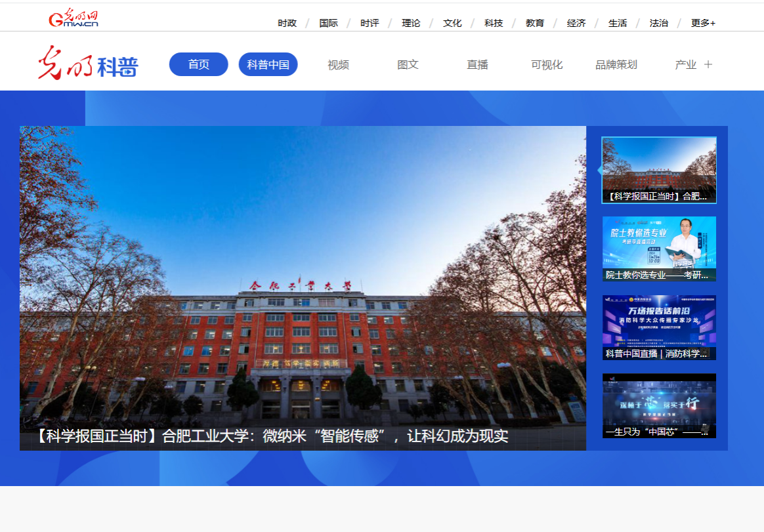Open the 科普中国 navigation tab
This screenshot has width=764, height=532.
(268, 64)
